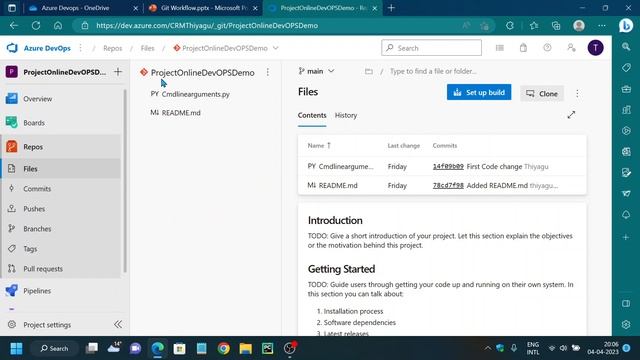This screenshot has width=640, height=360.
Task: Focus the Azure DevOps Search box
Action: (x=431, y=48)
